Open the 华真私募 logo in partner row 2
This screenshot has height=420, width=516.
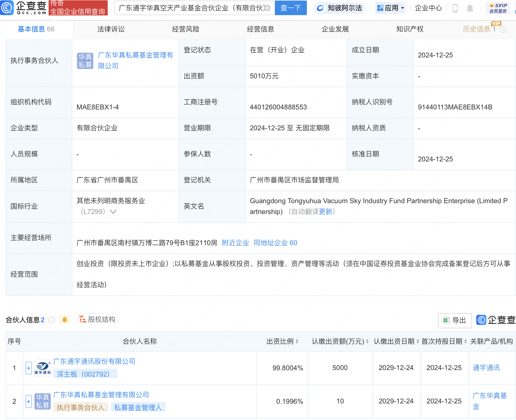click(x=43, y=401)
